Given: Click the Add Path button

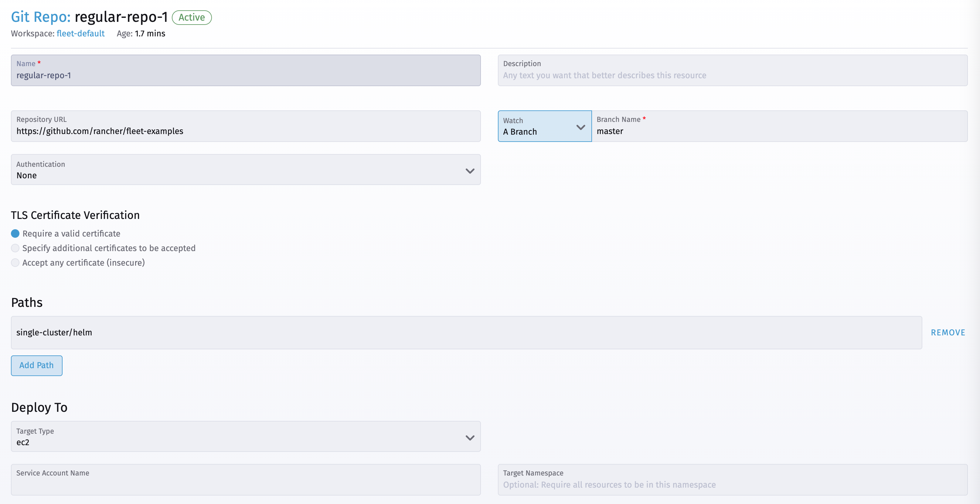Looking at the screenshot, I should pos(36,365).
